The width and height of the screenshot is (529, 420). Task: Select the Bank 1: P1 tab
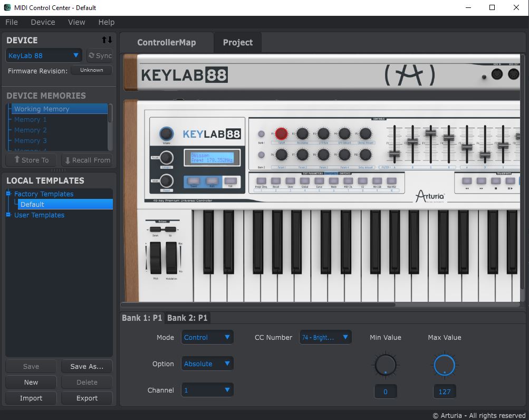pyautogui.click(x=142, y=318)
